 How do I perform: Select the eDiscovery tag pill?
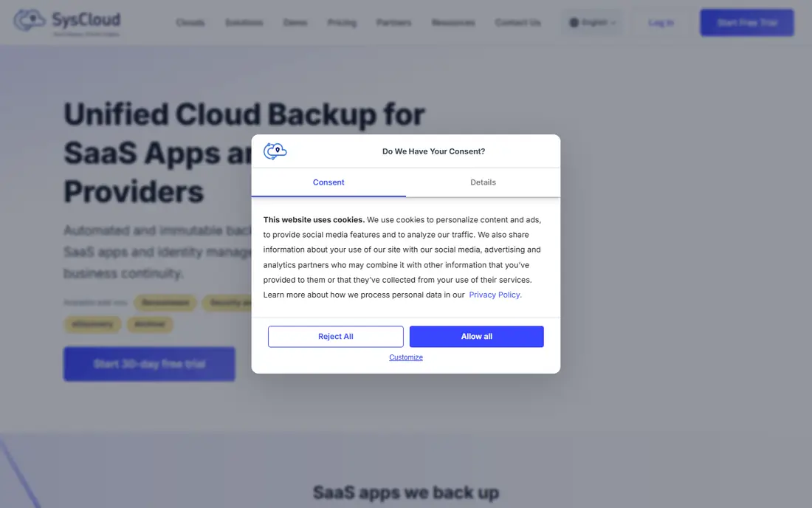(x=92, y=324)
